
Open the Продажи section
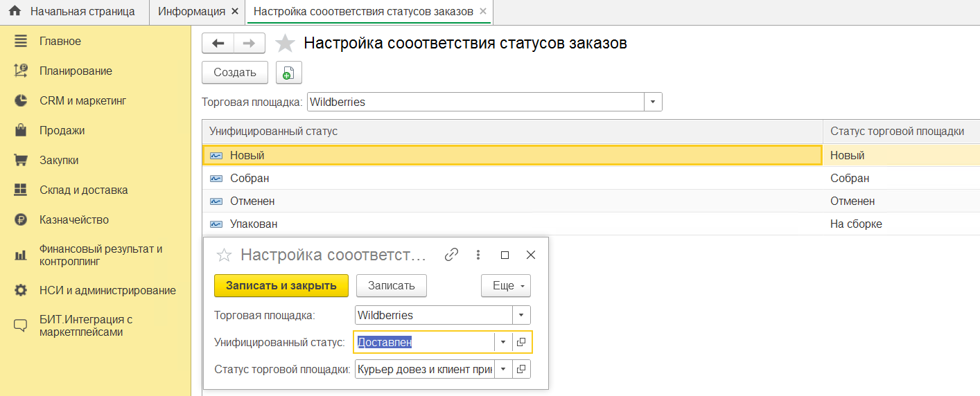point(62,130)
